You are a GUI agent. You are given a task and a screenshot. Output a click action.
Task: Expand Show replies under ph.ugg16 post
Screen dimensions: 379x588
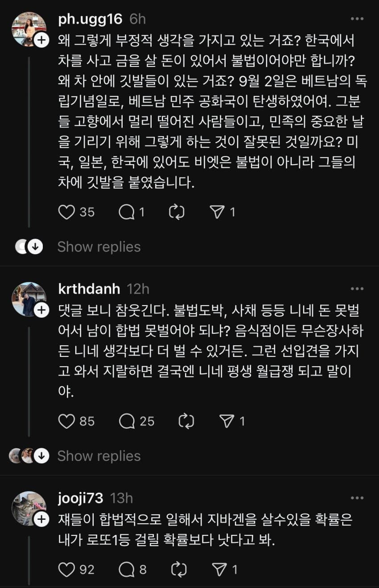pyautogui.click(x=99, y=247)
